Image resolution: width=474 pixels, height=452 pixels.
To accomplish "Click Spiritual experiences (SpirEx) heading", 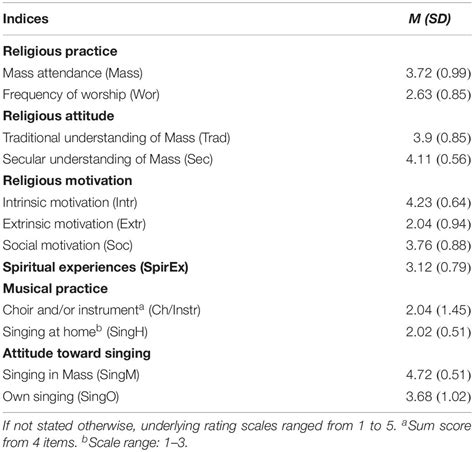I will click(x=95, y=267).
